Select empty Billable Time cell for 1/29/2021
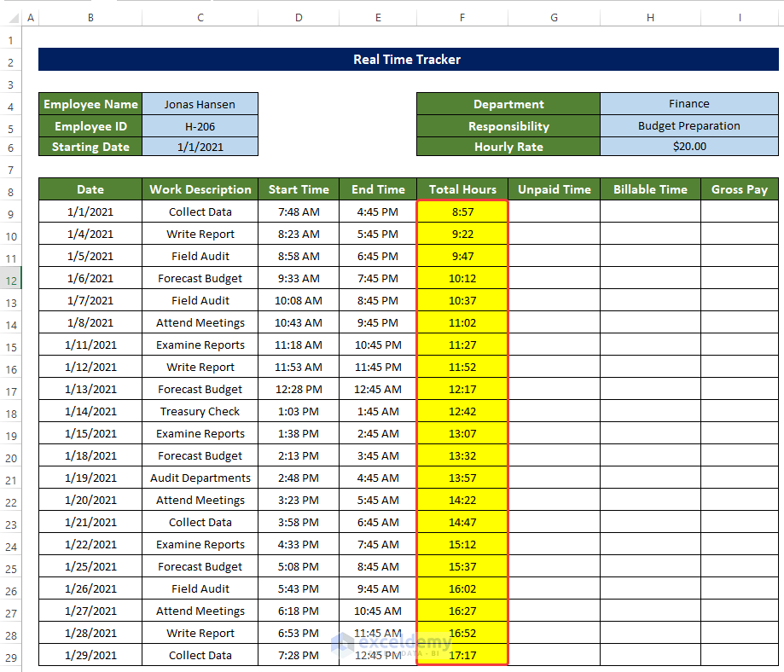 (x=650, y=655)
